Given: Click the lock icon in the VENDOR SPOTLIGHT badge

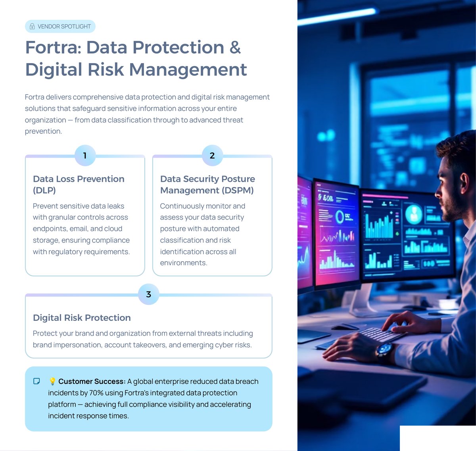Looking at the screenshot, I should click(32, 26).
